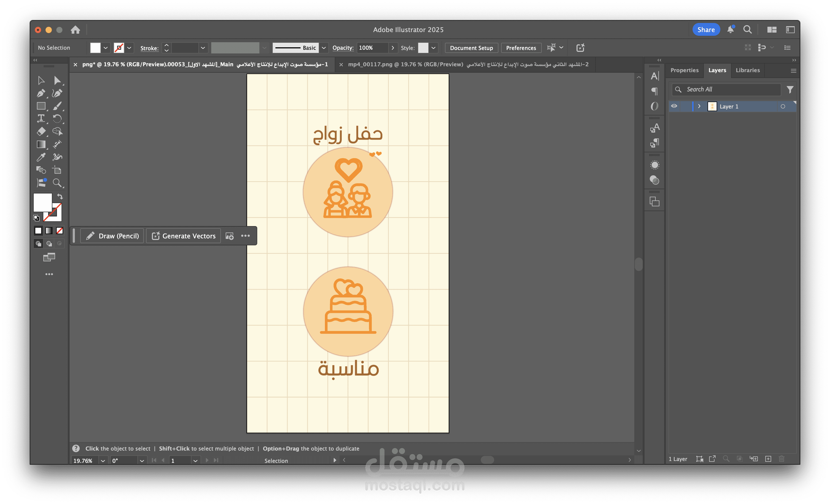Screen dimensions: 830x504
Task: Select the Eyedropper tool
Action: [x=41, y=157]
